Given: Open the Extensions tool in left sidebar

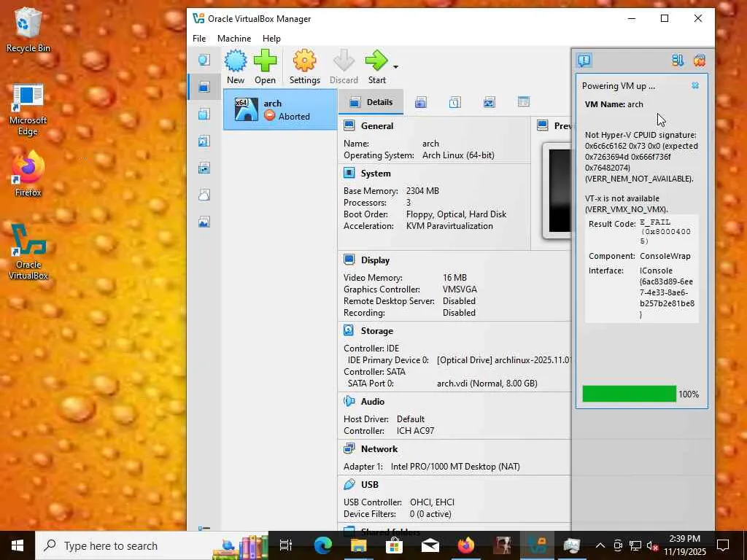Looking at the screenshot, I should pyautogui.click(x=204, y=114).
